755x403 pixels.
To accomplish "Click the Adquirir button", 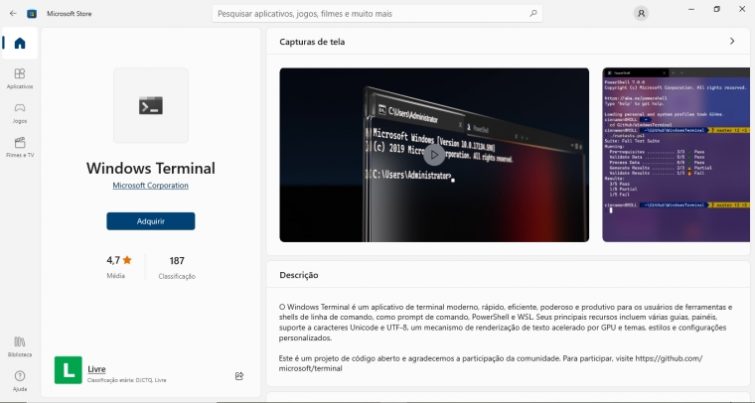I will tap(151, 221).
